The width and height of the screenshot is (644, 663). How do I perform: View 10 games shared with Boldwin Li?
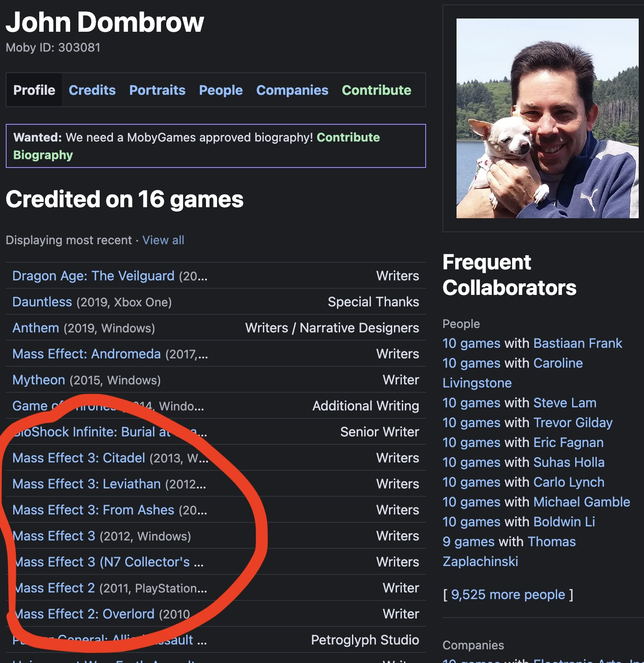(472, 522)
